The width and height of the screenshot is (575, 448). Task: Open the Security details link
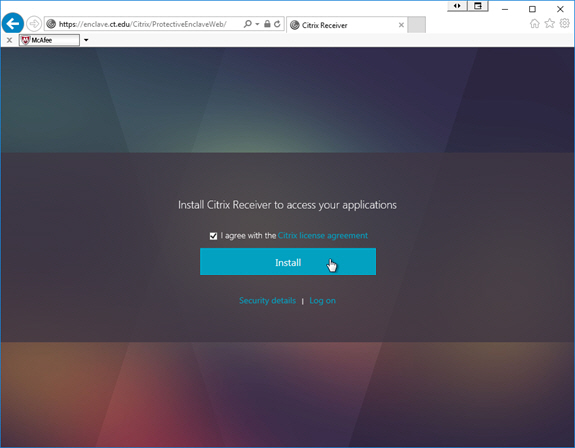pos(267,301)
